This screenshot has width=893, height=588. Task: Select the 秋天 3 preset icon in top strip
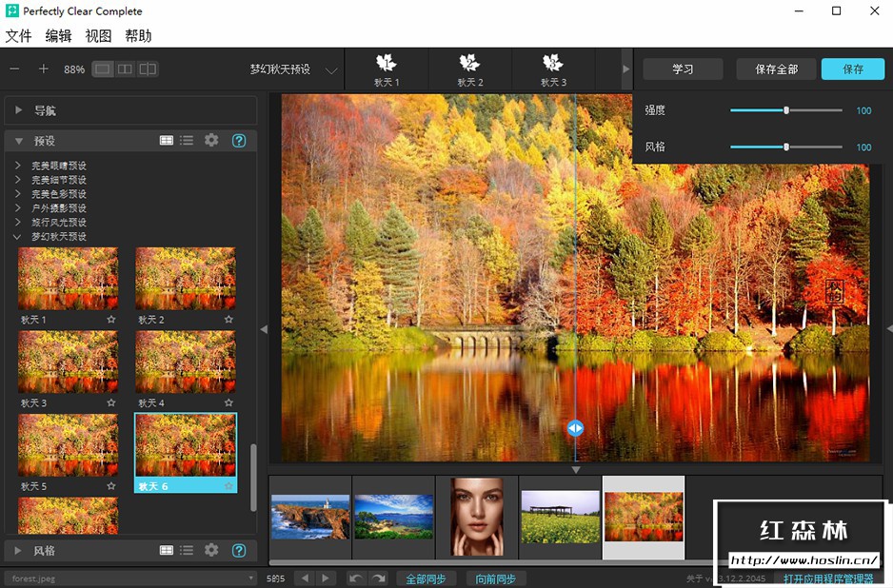point(553,69)
